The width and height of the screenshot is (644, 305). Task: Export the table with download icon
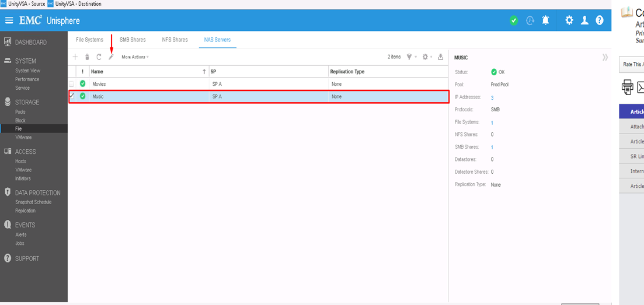441,57
